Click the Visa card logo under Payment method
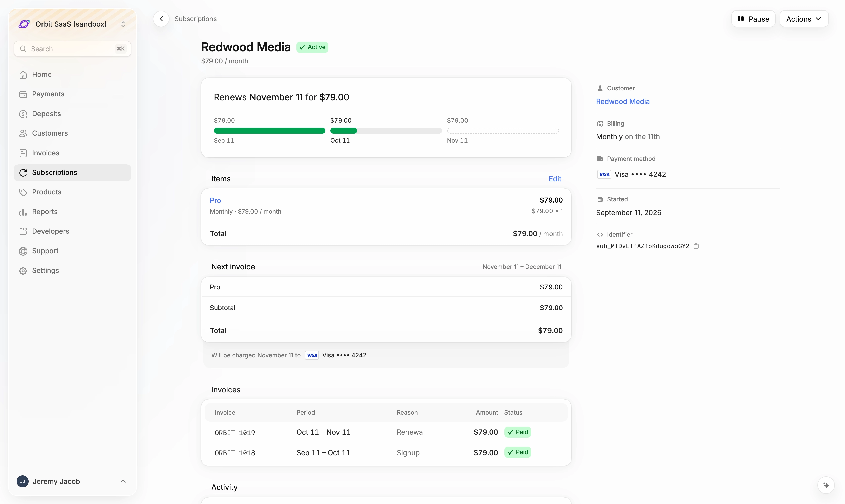Screen dimensions: 845x504 click(604, 175)
